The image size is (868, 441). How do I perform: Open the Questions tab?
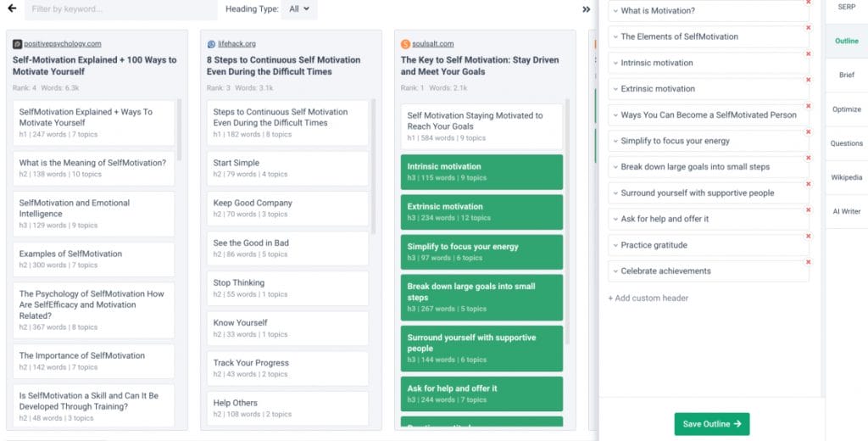click(847, 143)
